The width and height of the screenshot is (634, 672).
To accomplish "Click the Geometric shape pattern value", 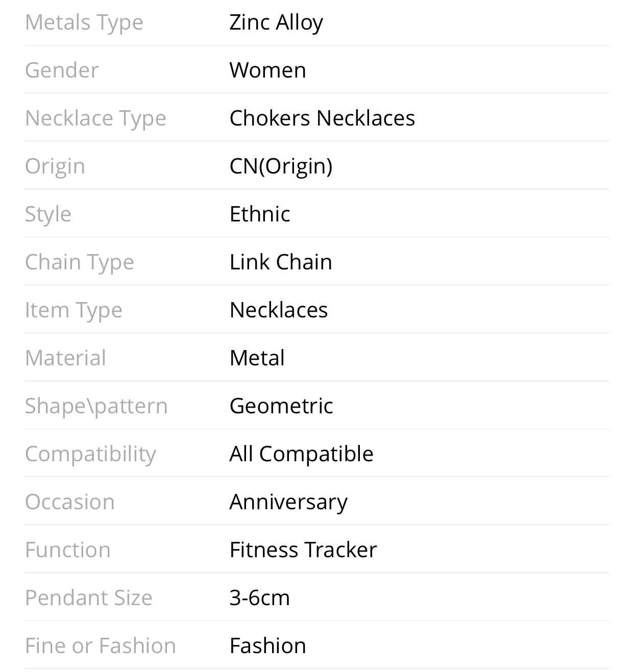I will [x=281, y=406].
